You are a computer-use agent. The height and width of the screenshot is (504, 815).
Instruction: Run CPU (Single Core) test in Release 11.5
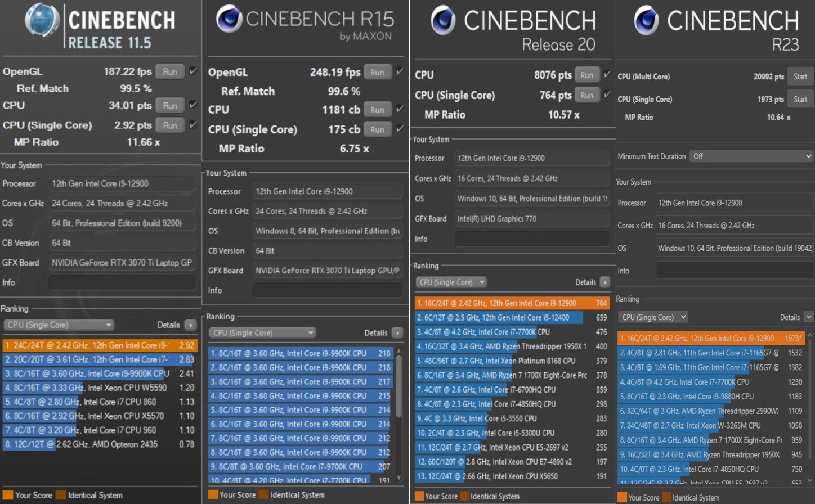[x=170, y=125]
